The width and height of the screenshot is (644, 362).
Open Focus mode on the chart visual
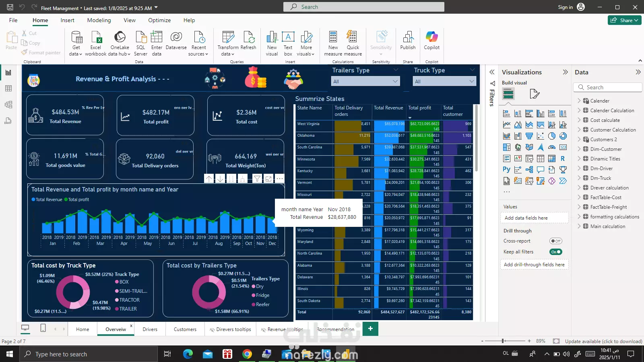268,179
